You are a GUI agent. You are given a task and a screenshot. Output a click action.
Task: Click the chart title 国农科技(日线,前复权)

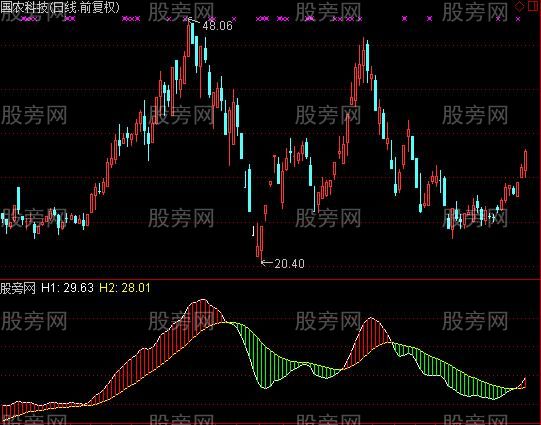click(x=59, y=8)
